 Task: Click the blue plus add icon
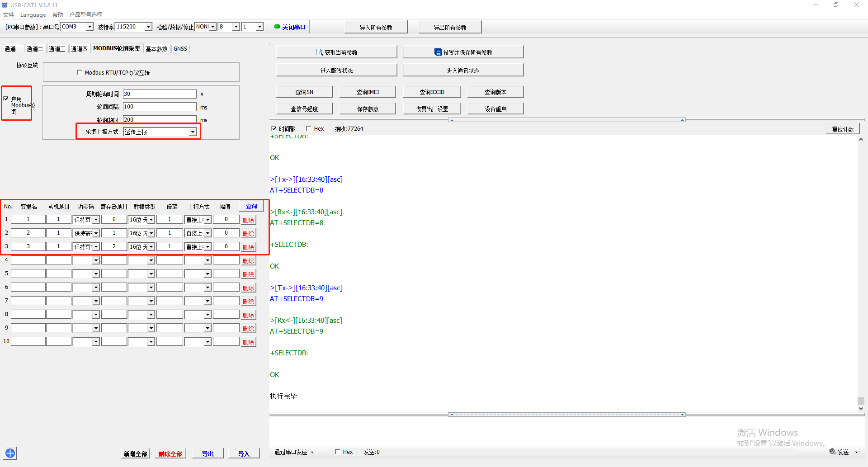pyautogui.click(x=10, y=453)
